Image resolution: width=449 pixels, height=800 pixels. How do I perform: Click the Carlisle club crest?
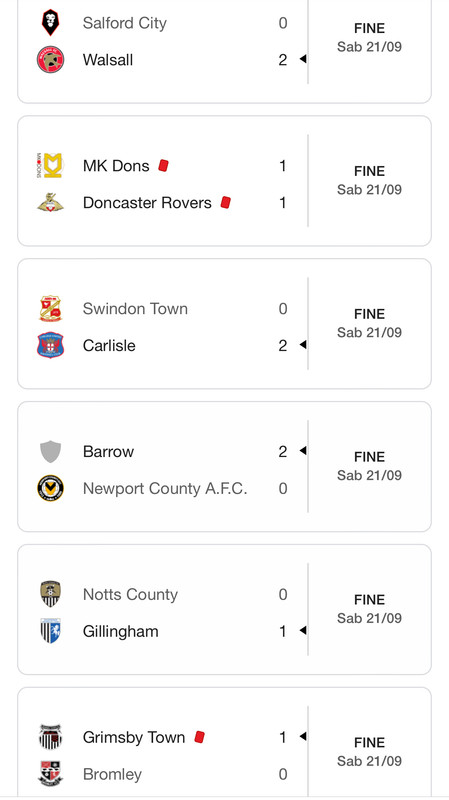(51, 345)
